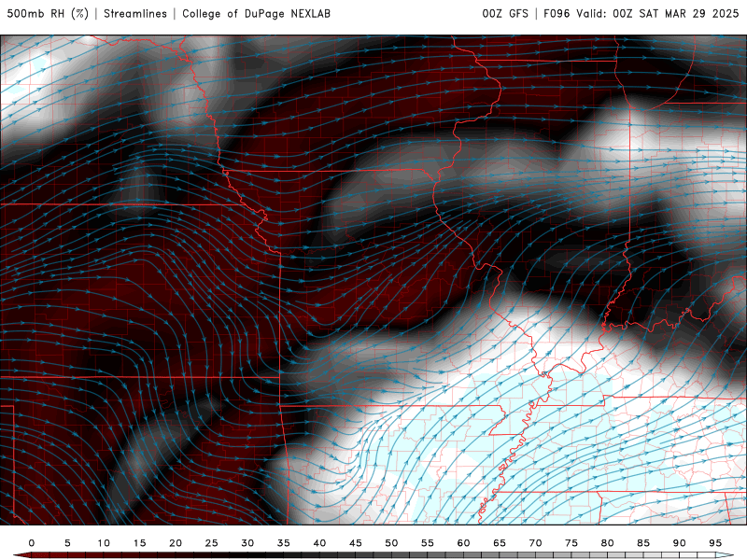
Task: Click the '40' scale label
Action: point(319,543)
